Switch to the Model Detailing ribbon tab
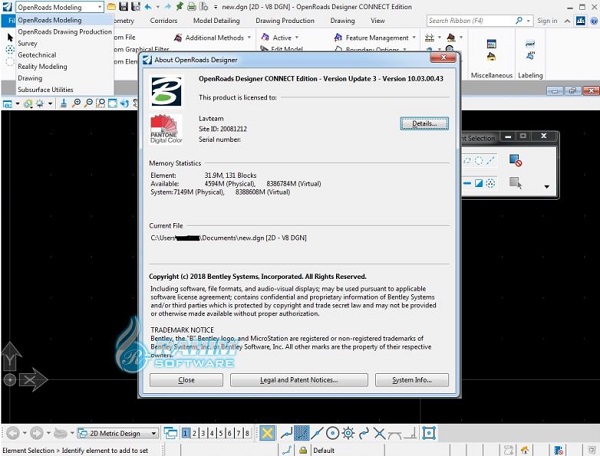 (216, 21)
